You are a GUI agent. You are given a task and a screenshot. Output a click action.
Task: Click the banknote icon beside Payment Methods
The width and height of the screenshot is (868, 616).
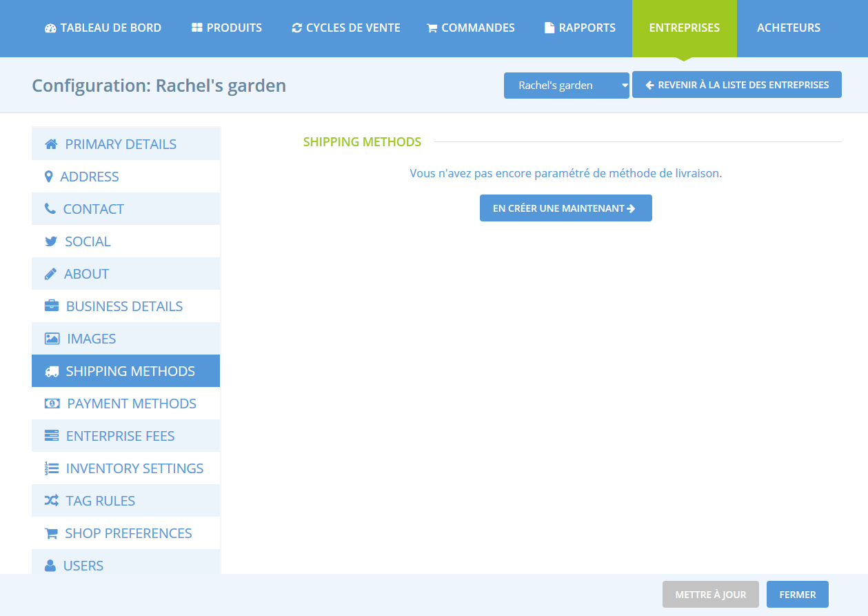52,404
